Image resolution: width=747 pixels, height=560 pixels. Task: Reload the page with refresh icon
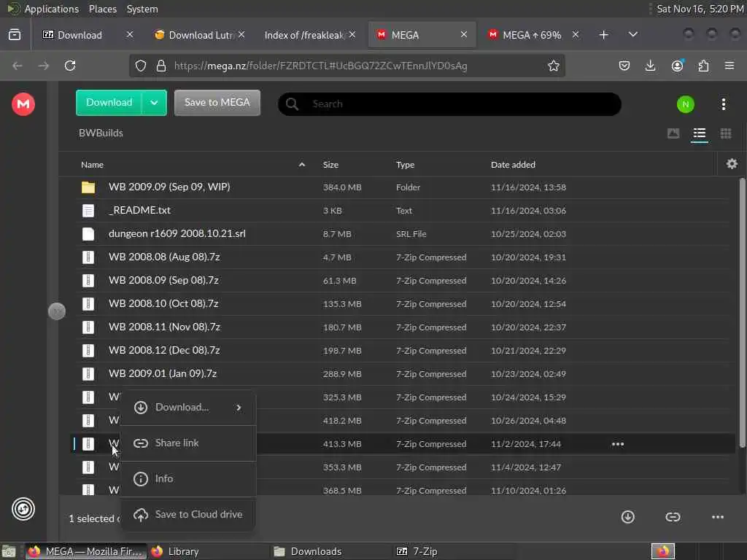(x=70, y=66)
